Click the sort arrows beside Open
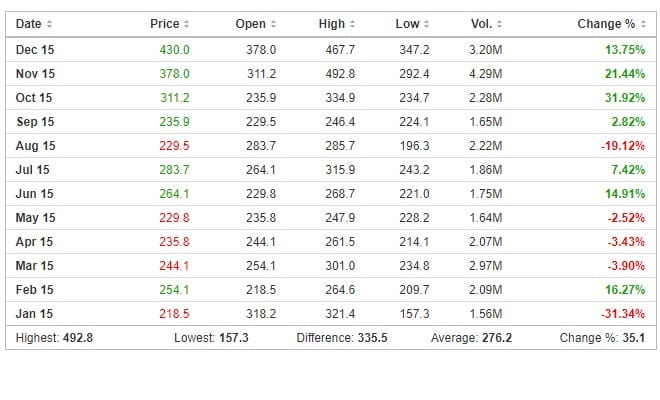Image resolution: width=660 pixels, height=400 pixels. click(273, 24)
